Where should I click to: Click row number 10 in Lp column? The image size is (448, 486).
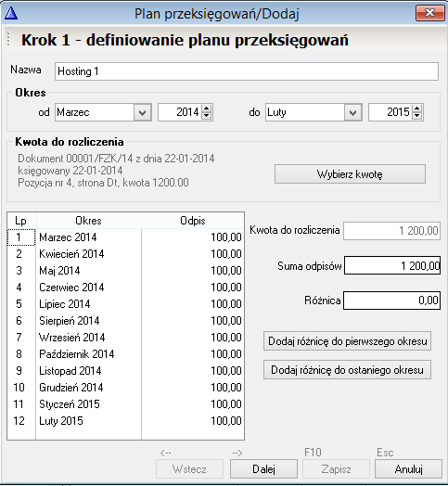pos(19,388)
